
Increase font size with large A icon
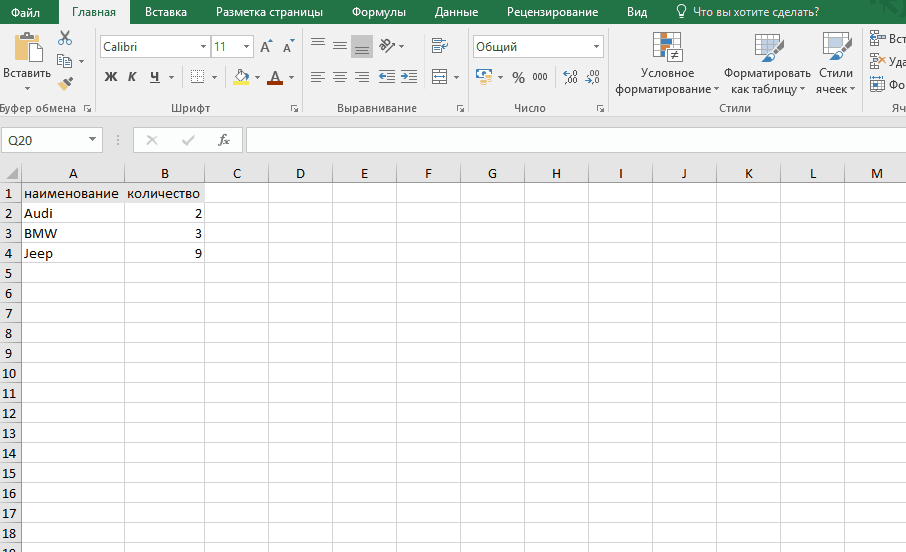[x=266, y=46]
